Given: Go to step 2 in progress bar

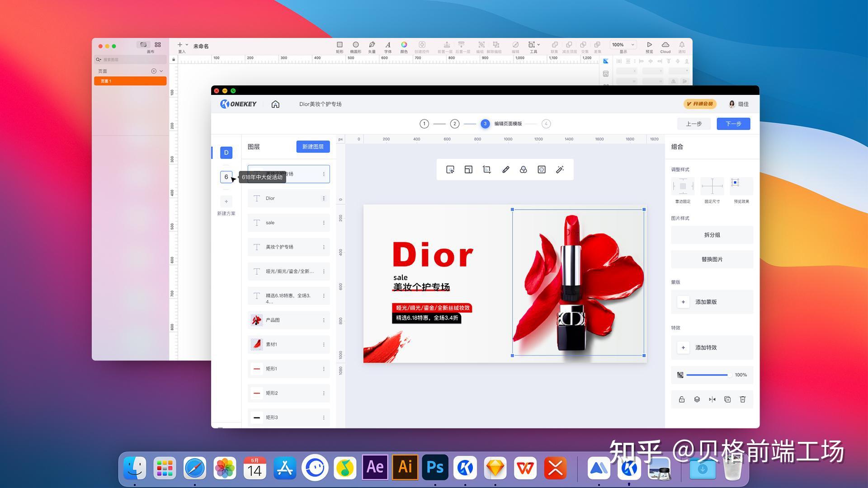Looking at the screenshot, I should (x=455, y=124).
